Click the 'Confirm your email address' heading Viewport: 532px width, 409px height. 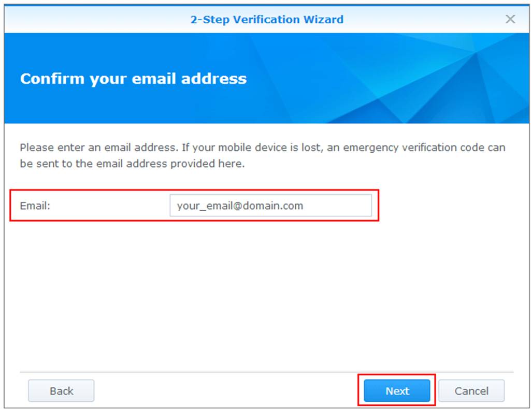point(133,79)
